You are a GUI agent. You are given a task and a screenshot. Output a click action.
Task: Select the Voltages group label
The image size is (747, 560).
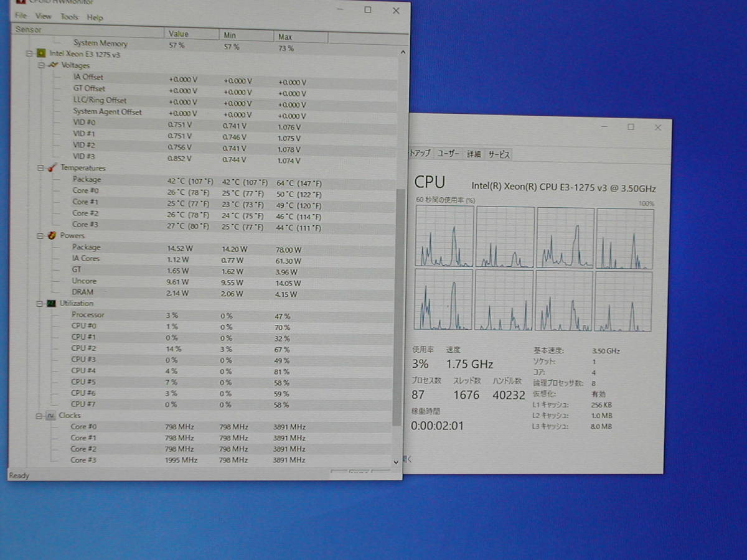tap(75, 65)
